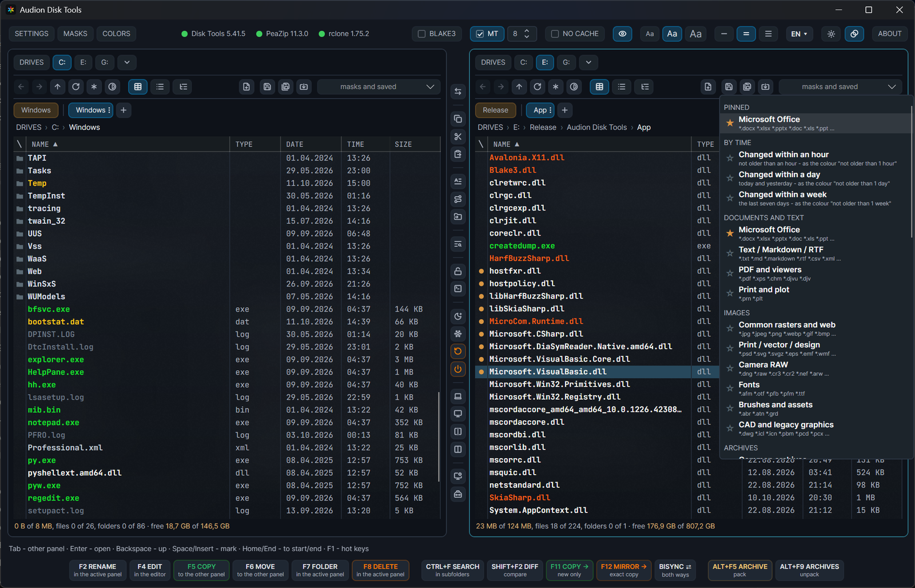915x588 pixels.
Task: Select the brown Windows tab in left panel
Action: click(x=35, y=110)
